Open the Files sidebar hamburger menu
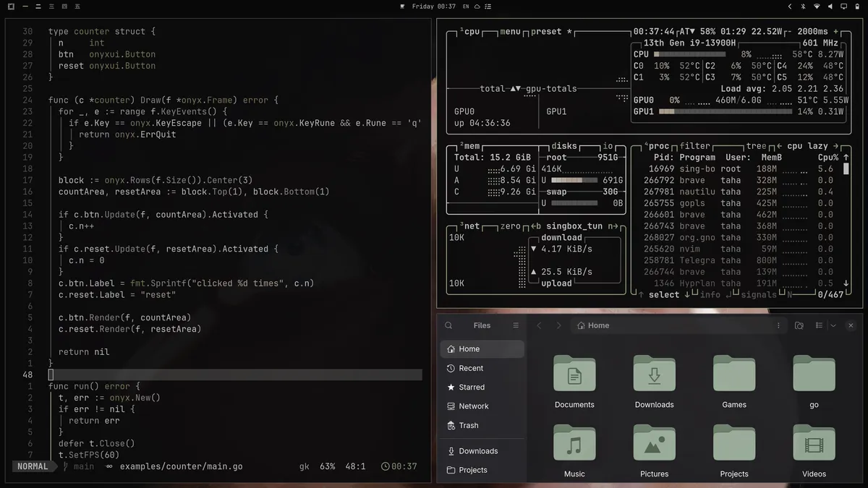The image size is (868, 488). [516, 325]
